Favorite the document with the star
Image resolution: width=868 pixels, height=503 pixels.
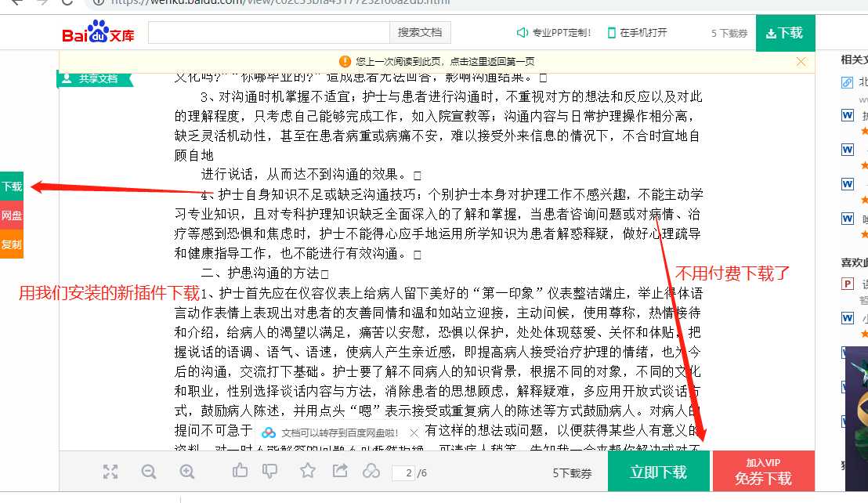tap(308, 472)
